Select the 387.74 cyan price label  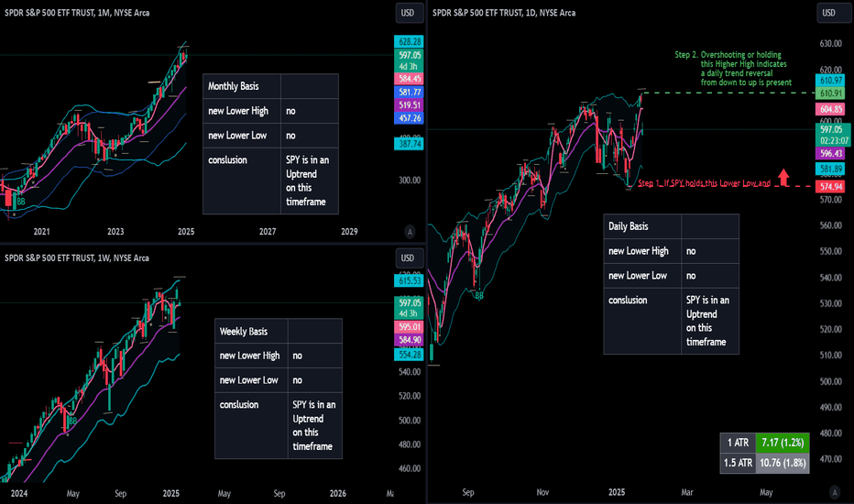click(x=409, y=144)
